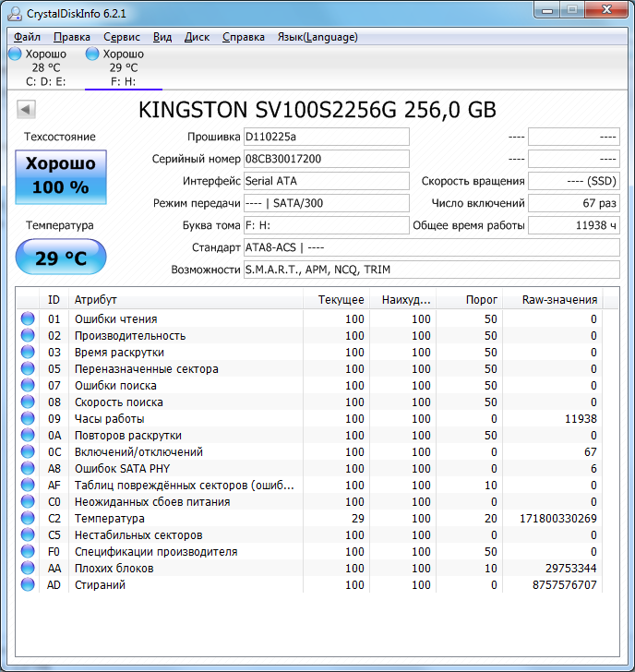
Task: Click status icon of Включений/отключений row
Action: [28, 452]
